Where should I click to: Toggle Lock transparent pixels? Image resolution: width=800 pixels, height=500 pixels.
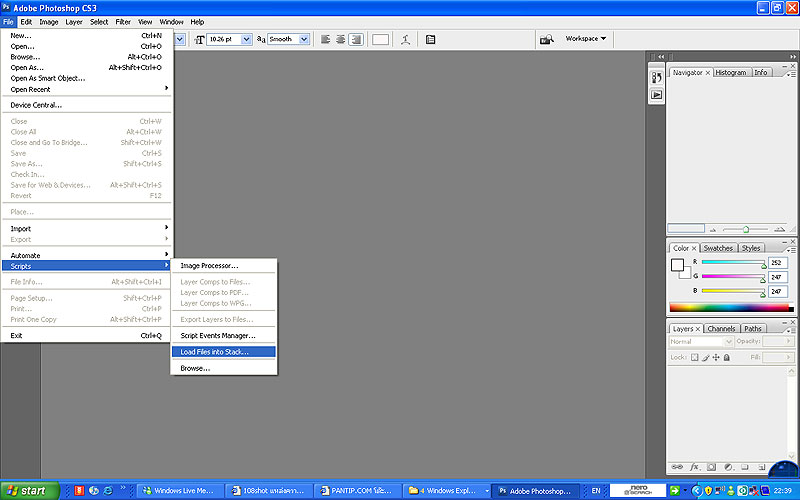pyautogui.click(x=694, y=358)
